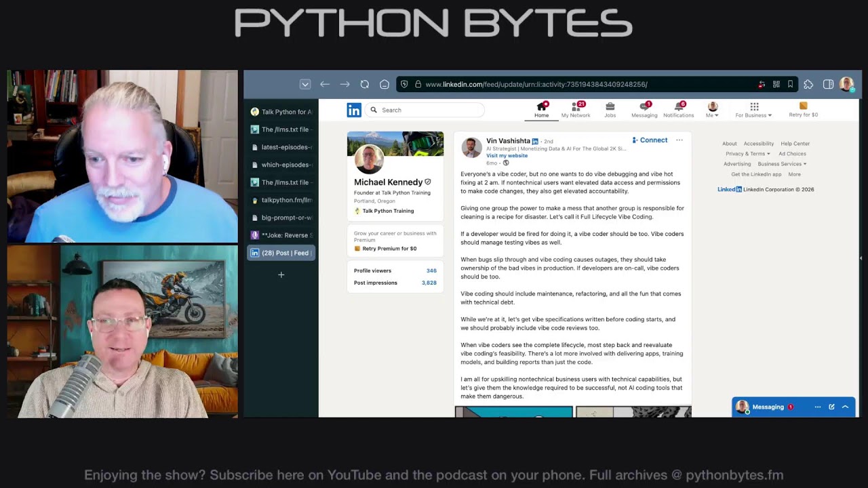Image resolution: width=868 pixels, height=488 pixels.
Task: Reload the page with the browser refresh icon
Action: click(365, 85)
